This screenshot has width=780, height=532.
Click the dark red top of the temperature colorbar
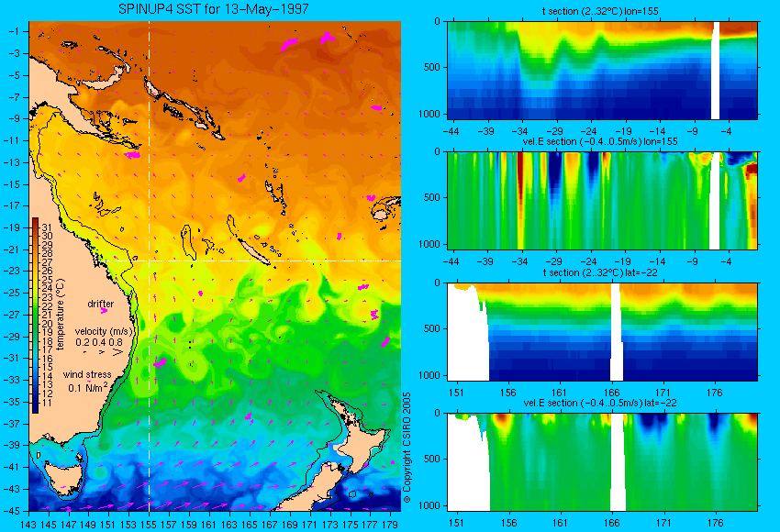pyautogui.click(x=35, y=222)
